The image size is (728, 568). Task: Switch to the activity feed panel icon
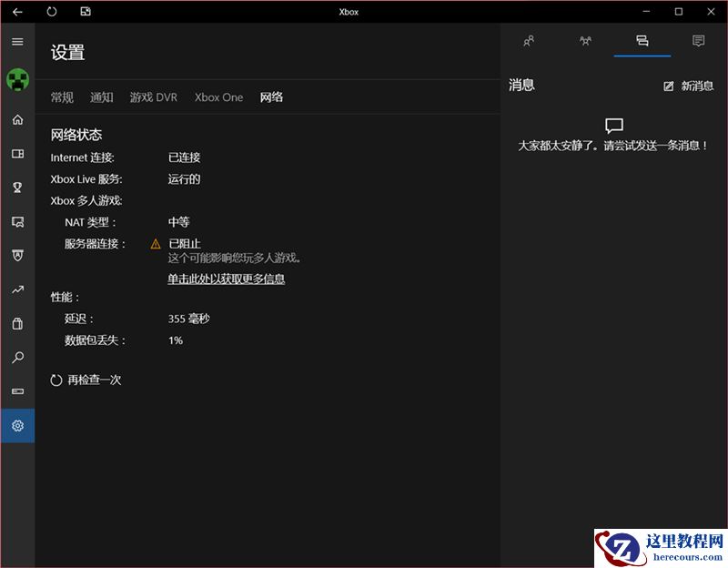[x=697, y=41]
